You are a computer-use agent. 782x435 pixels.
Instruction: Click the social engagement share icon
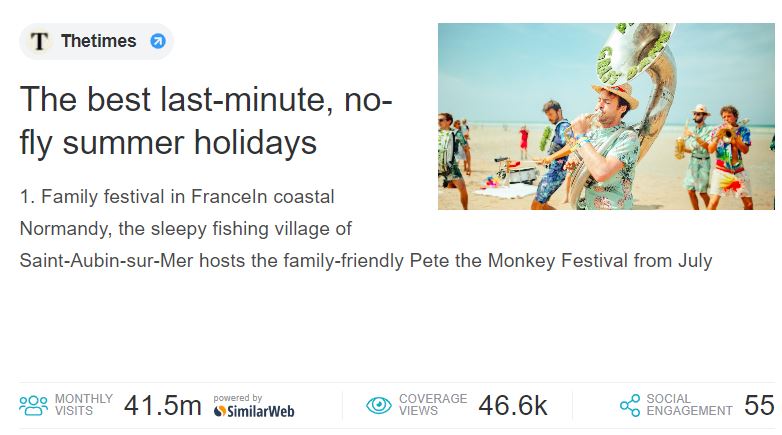coord(630,405)
